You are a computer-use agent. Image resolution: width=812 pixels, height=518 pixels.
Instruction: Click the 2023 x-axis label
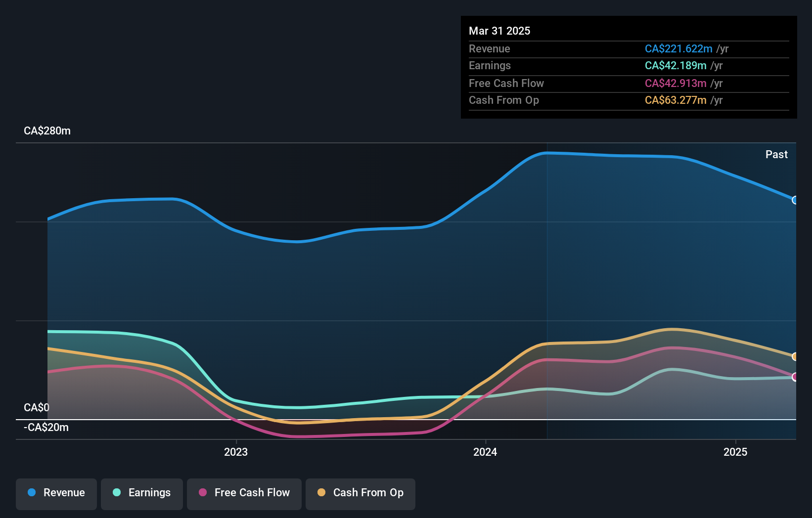pyautogui.click(x=236, y=452)
